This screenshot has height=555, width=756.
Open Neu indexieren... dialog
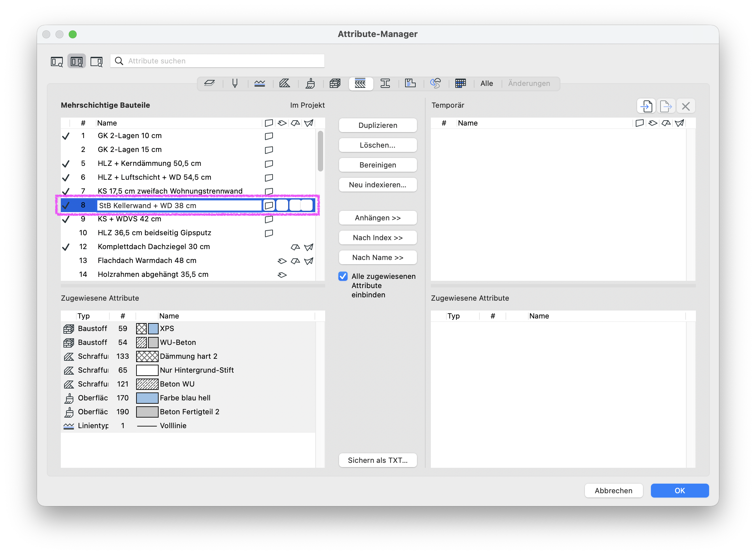378,185
